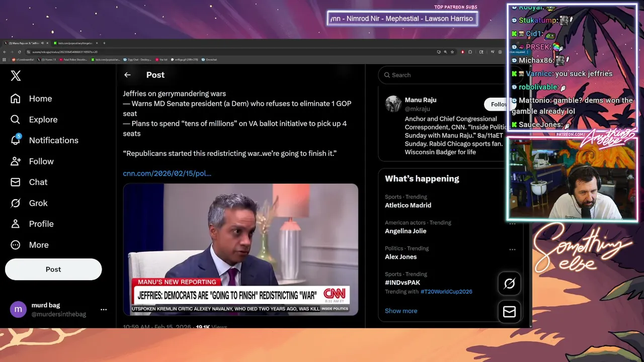Image resolution: width=644 pixels, height=362 pixels.
Task: Open Alex Jones trend options ellipsis
Action: pyautogui.click(x=512, y=249)
